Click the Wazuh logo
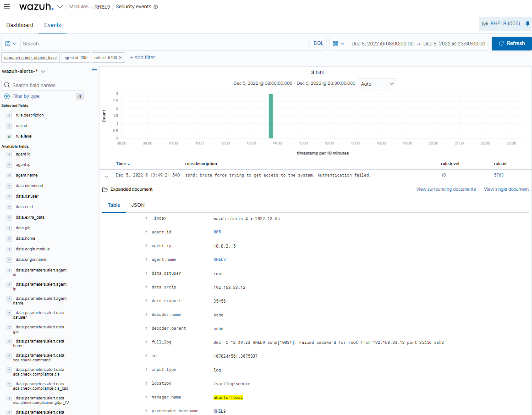 click(x=36, y=6)
